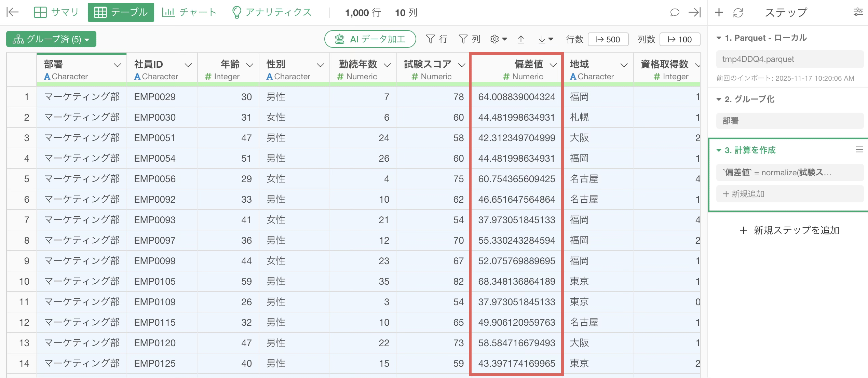
Task: Open the download arrow dropdown
Action: pos(546,39)
